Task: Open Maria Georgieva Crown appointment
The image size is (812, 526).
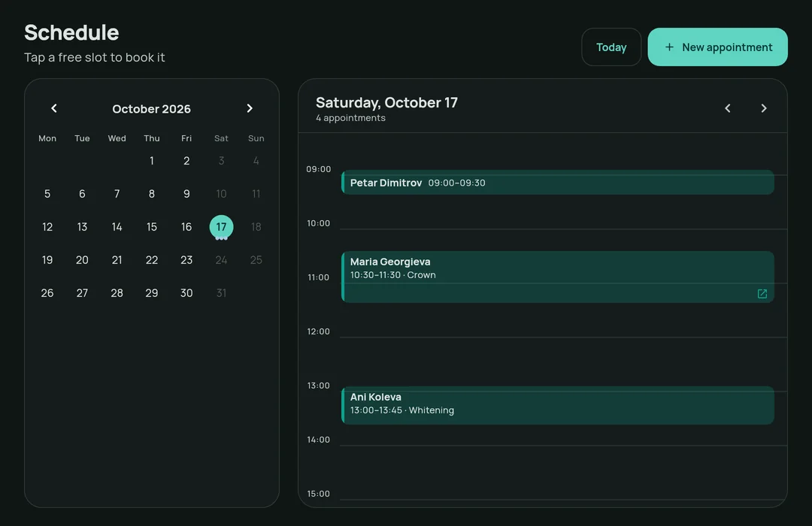Action: pyautogui.click(x=558, y=277)
